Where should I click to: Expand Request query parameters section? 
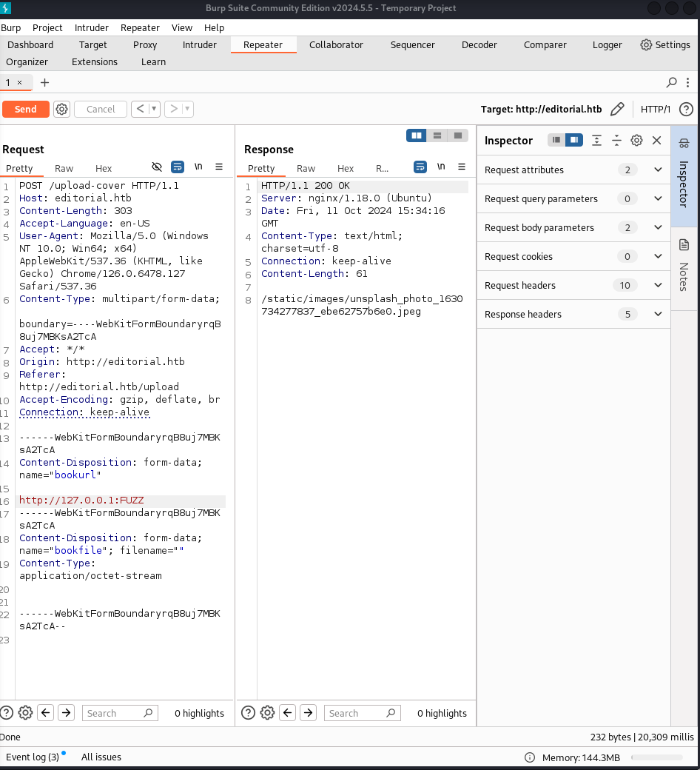(x=573, y=199)
